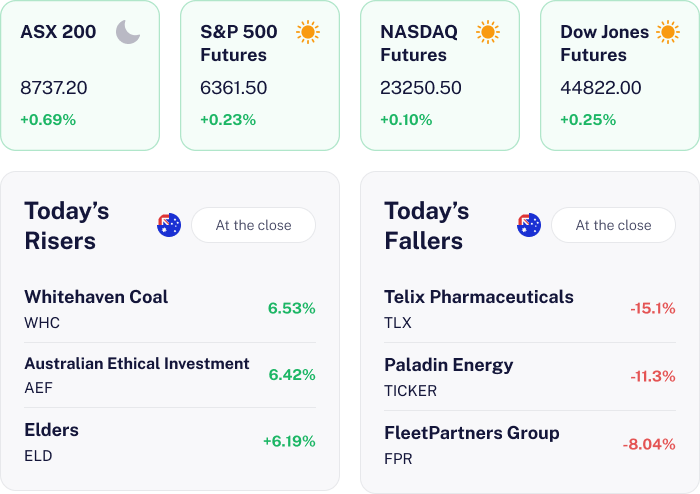The height and width of the screenshot is (494, 700).
Task: Click the sun icon on Dow Jones Futures
Action: 668,32
